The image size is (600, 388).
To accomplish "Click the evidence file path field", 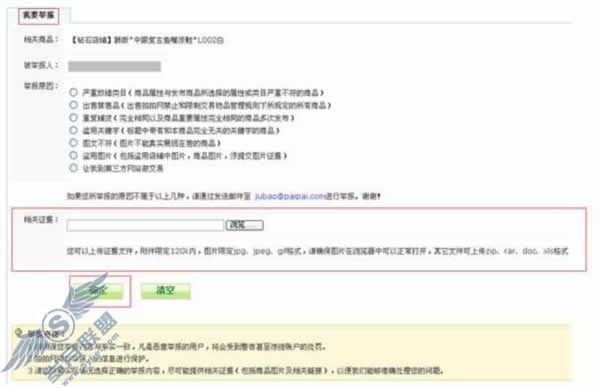I will point(145,225).
